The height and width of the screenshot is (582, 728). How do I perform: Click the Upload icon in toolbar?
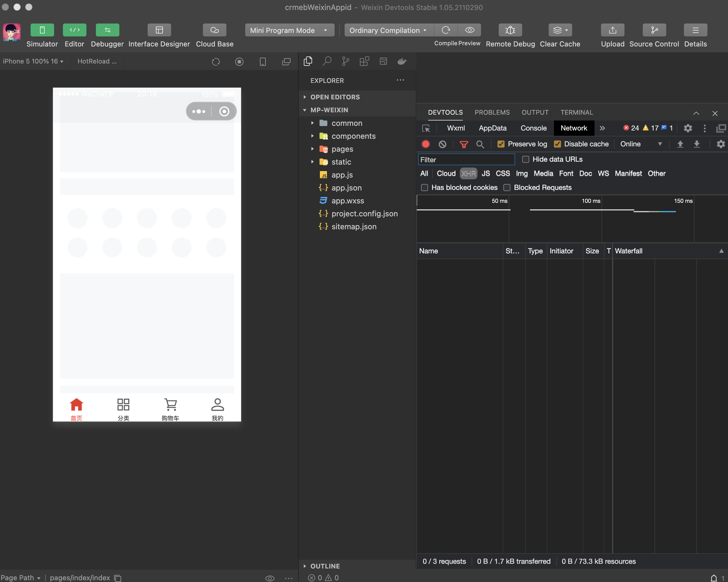tap(612, 30)
